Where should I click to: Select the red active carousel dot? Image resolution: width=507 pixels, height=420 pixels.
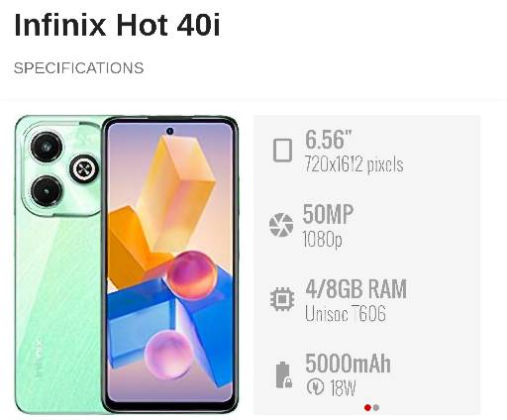click(x=367, y=408)
